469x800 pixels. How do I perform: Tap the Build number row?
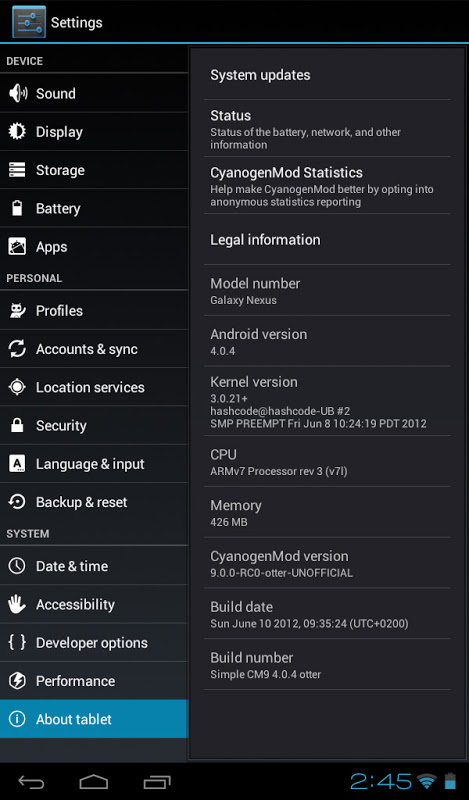tap(327, 665)
